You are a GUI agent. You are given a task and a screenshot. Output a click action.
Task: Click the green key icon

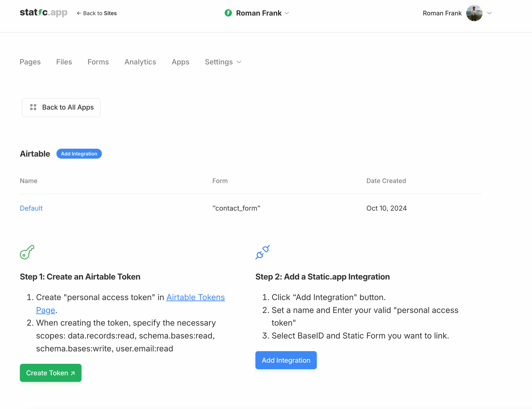point(27,252)
